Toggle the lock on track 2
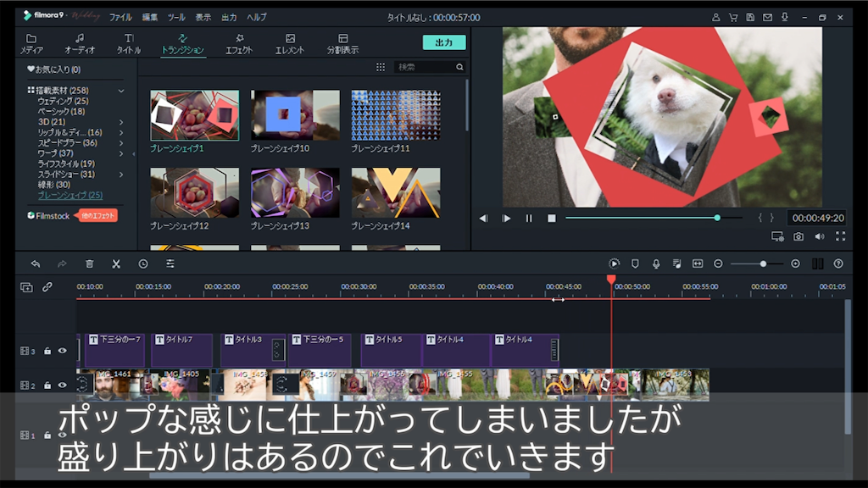 pyautogui.click(x=47, y=385)
